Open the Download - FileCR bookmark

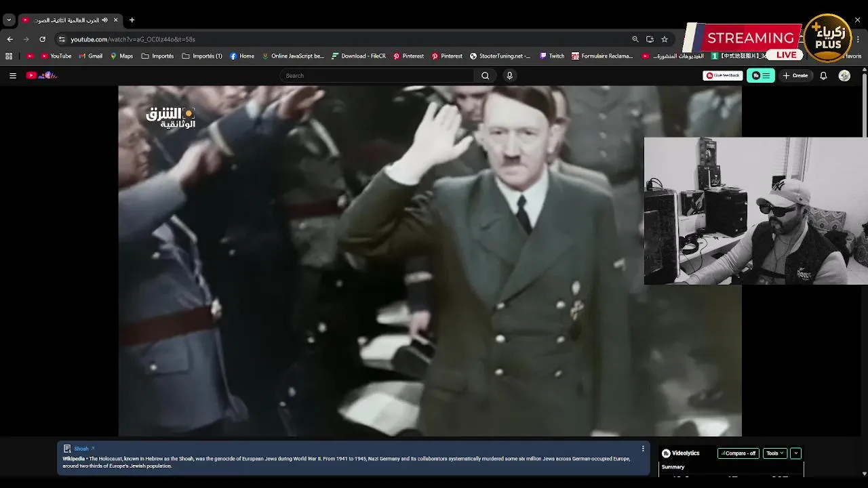coord(359,56)
